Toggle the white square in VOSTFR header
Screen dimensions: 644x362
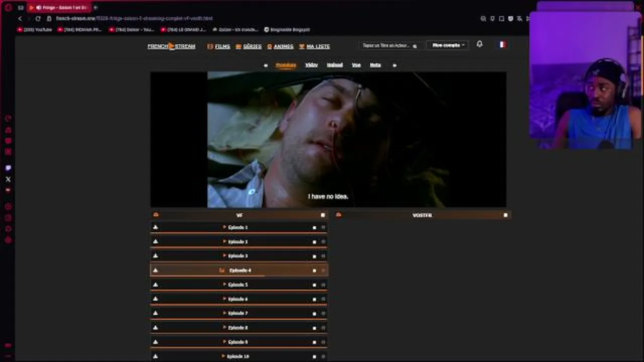click(x=506, y=215)
